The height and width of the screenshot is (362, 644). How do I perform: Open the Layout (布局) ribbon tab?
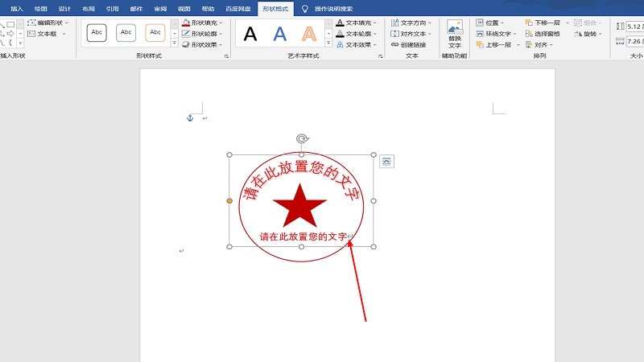[89, 8]
